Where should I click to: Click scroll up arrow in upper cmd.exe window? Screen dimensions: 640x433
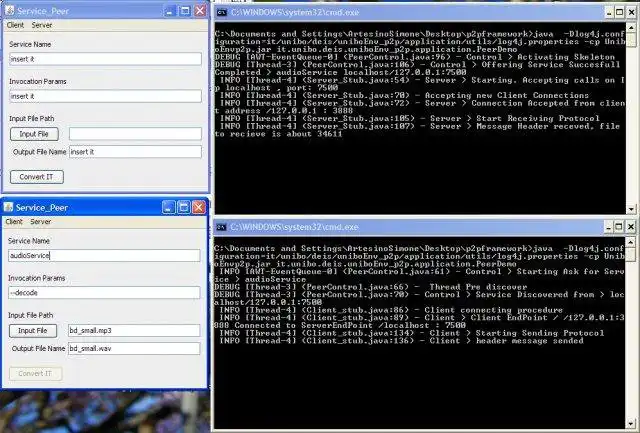631,27
